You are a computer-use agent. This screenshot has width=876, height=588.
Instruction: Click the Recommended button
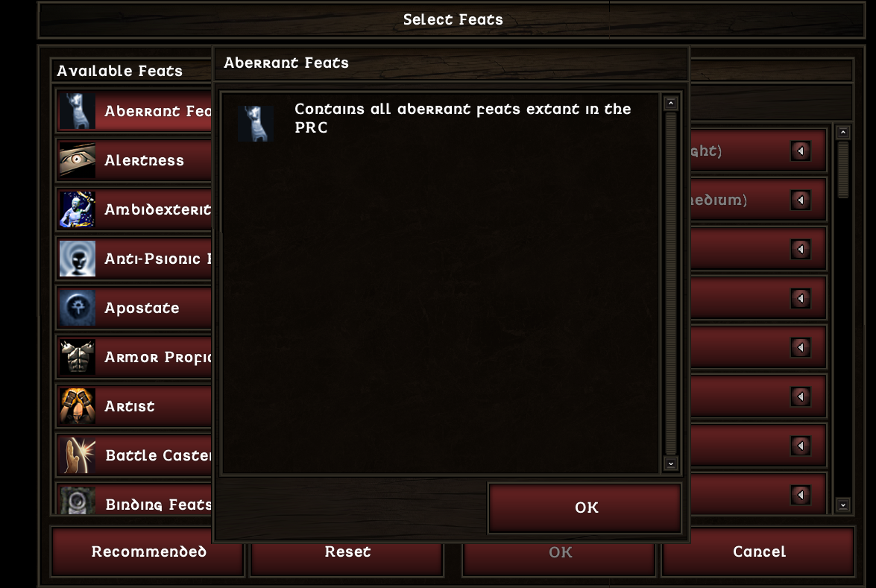click(x=148, y=551)
